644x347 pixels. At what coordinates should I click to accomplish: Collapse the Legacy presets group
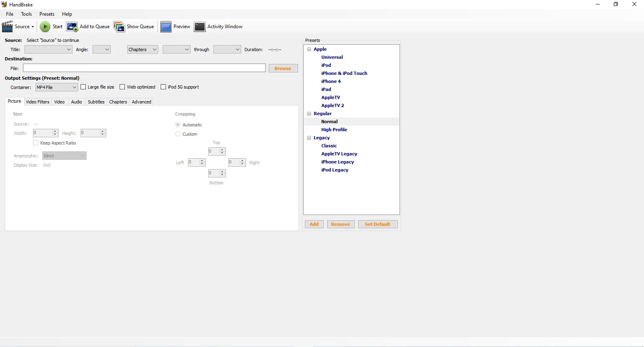(x=309, y=138)
